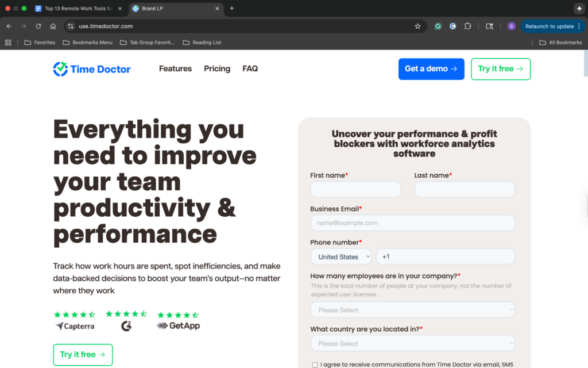Open site information icon in address bar
The width and height of the screenshot is (588, 368).
pos(71,26)
